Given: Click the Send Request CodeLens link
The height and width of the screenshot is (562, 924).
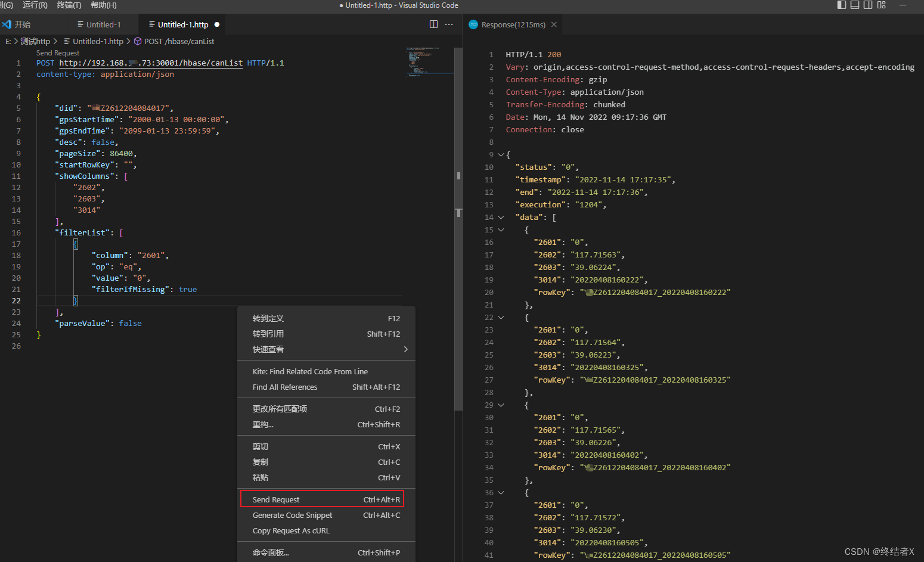Looking at the screenshot, I should click(58, 52).
